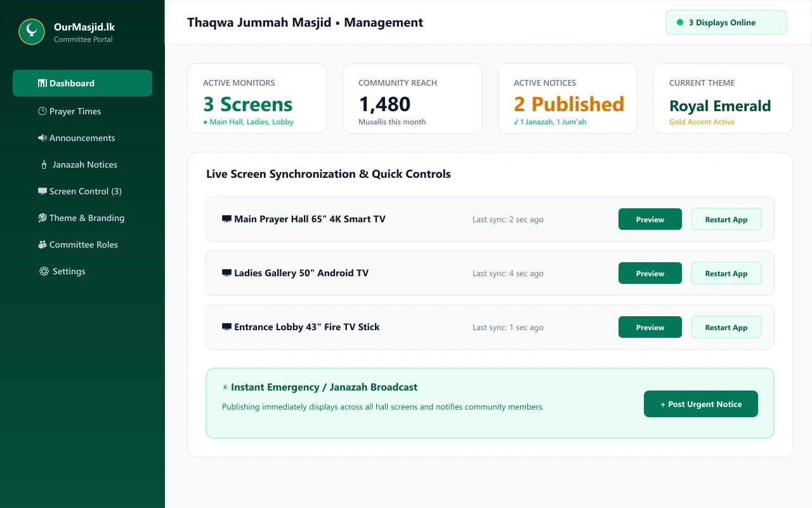This screenshot has width=812, height=508.
Task: Restart App on Ladies Gallery TV
Action: click(x=726, y=273)
